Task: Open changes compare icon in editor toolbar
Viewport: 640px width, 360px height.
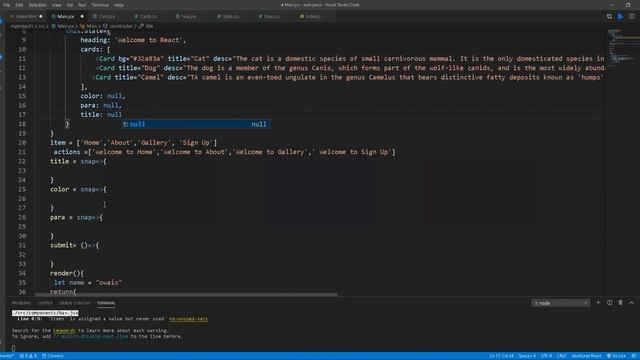Action: [x=609, y=16]
